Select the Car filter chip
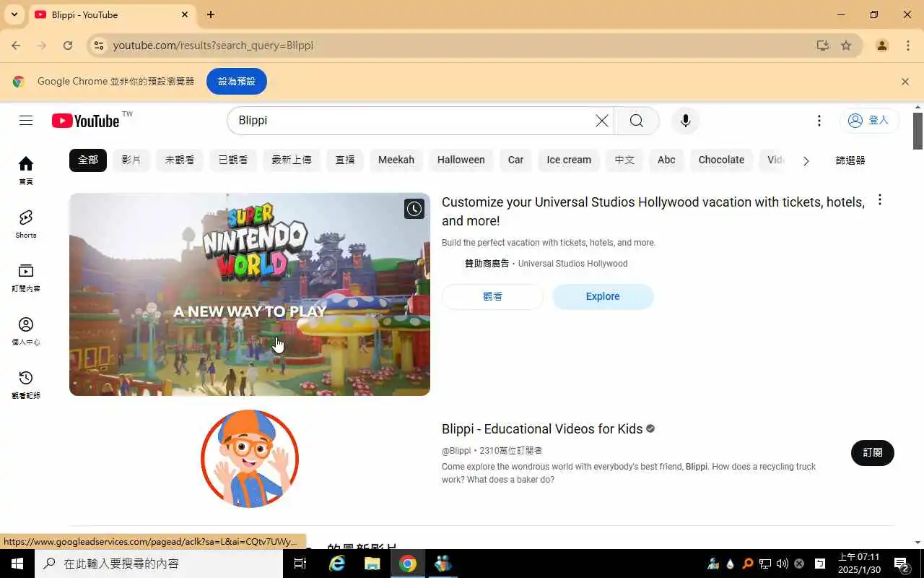The height and width of the screenshot is (578, 924). tap(516, 160)
